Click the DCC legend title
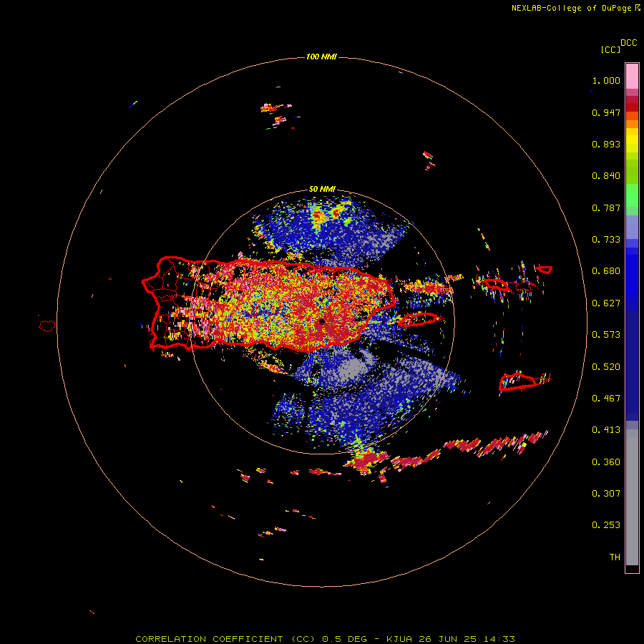 coord(629,43)
